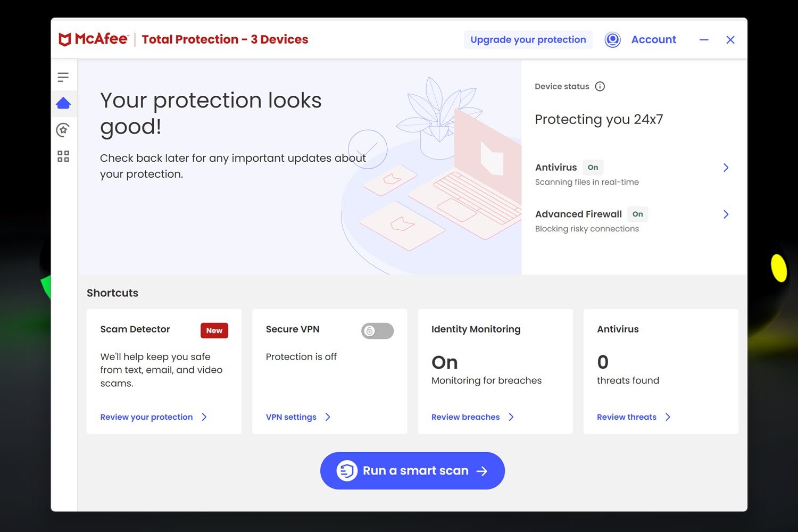
Task: Click the 'Protection is off' text
Action: (x=301, y=357)
